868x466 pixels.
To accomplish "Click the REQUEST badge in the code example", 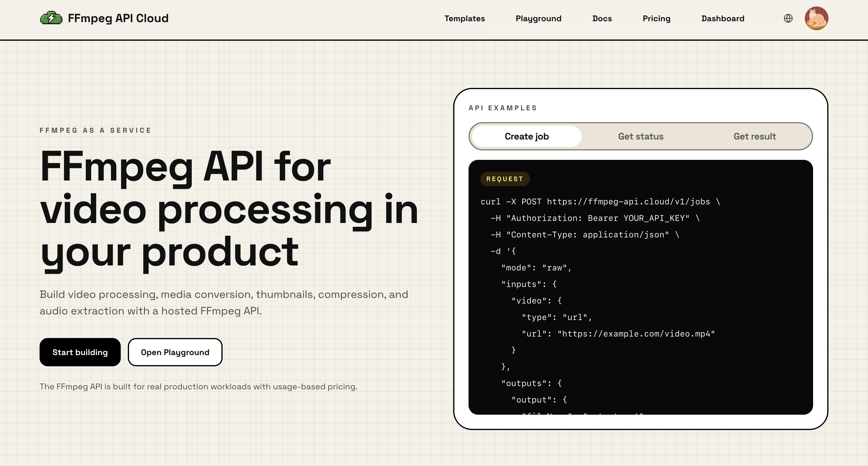I will click(x=505, y=179).
